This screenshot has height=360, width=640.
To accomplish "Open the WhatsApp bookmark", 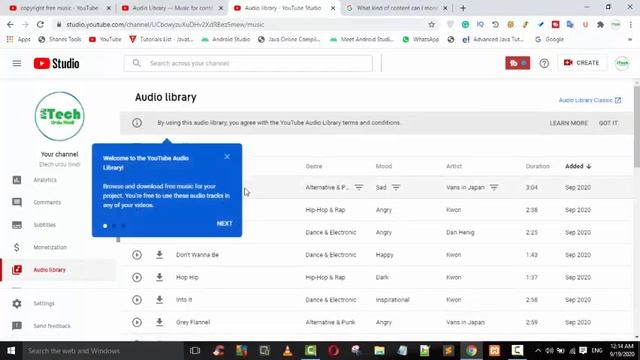I will [x=421, y=40].
